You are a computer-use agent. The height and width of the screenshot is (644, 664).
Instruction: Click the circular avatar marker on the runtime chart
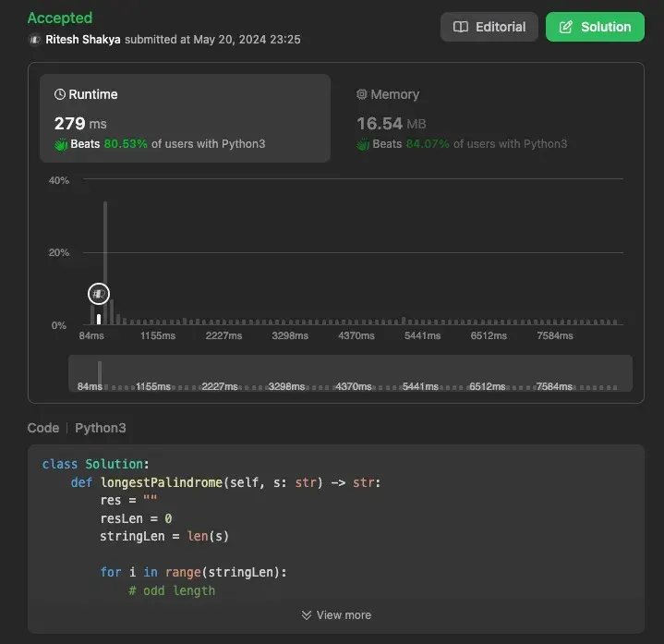click(99, 294)
